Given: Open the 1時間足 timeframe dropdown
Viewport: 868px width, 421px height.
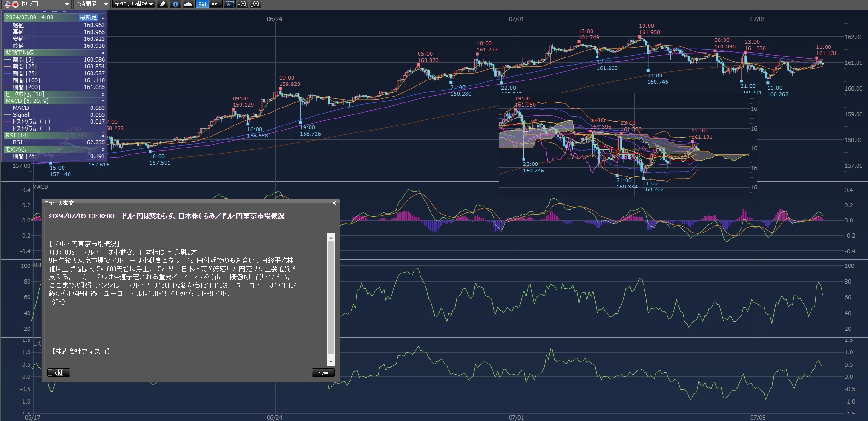Looking at the screenshot, I should 106,4.
